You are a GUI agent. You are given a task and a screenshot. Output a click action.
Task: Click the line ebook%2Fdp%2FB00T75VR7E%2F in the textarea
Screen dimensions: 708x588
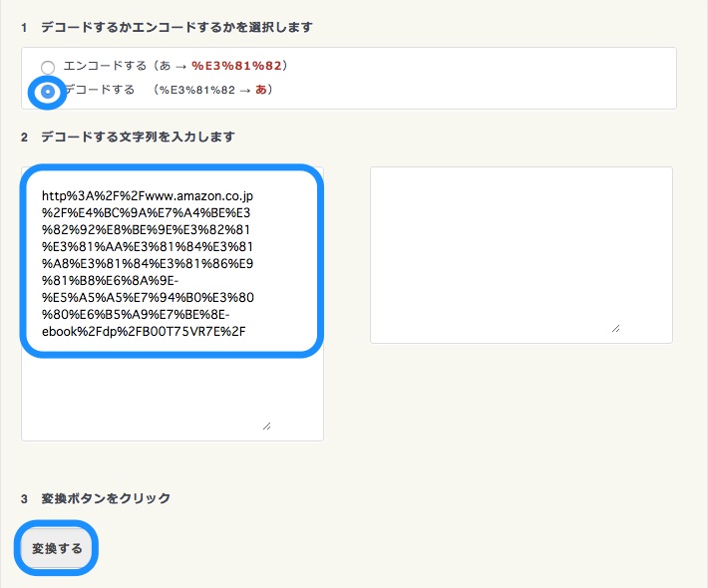(144, 331)
